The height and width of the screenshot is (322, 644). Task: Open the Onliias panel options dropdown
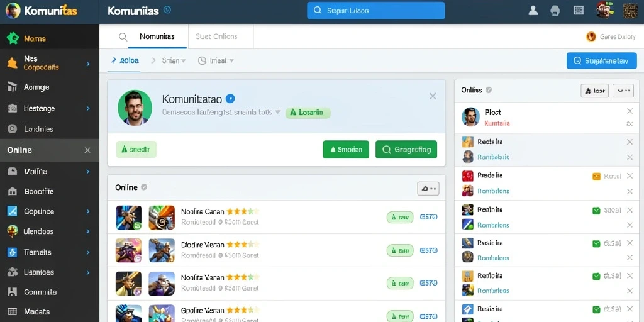623,91
